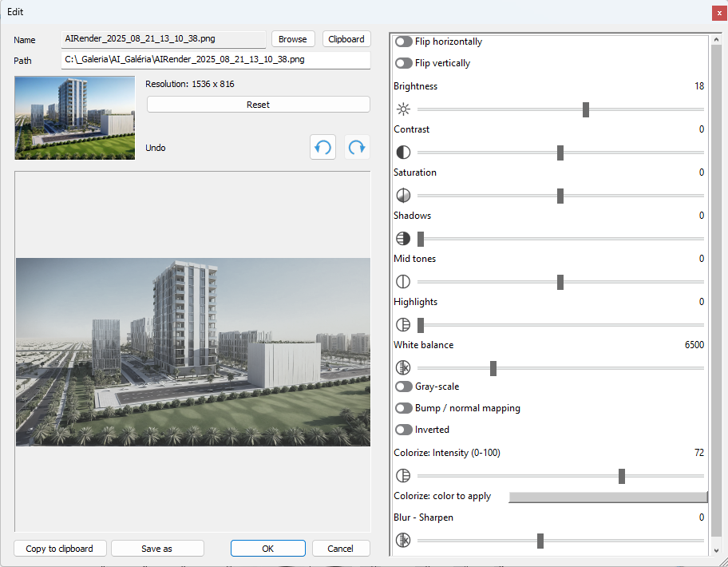Viewport: 728px width, 567px height.
Task: Choose Save as
Action: point(157,549)
